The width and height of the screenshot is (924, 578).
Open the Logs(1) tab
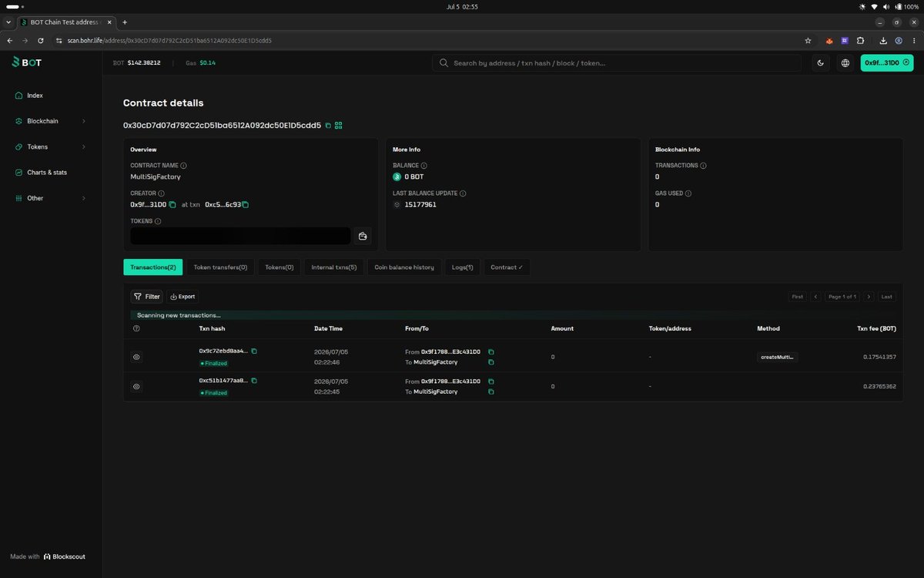point(463,267)
